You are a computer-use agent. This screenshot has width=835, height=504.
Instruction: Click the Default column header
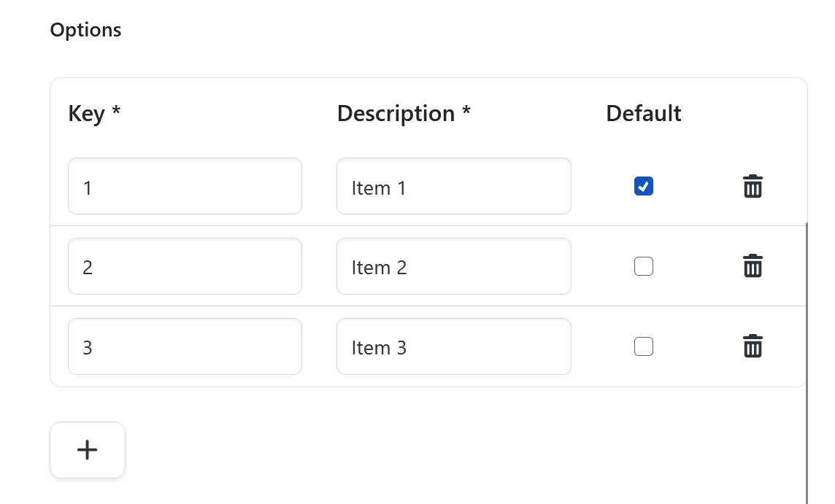644,115
